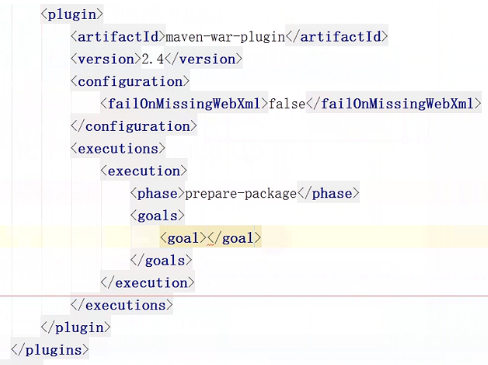Image resolution: width=488 pixels, height=365 pixels.
Task: Click the 2.4 version value
Action: pos(153,59)
